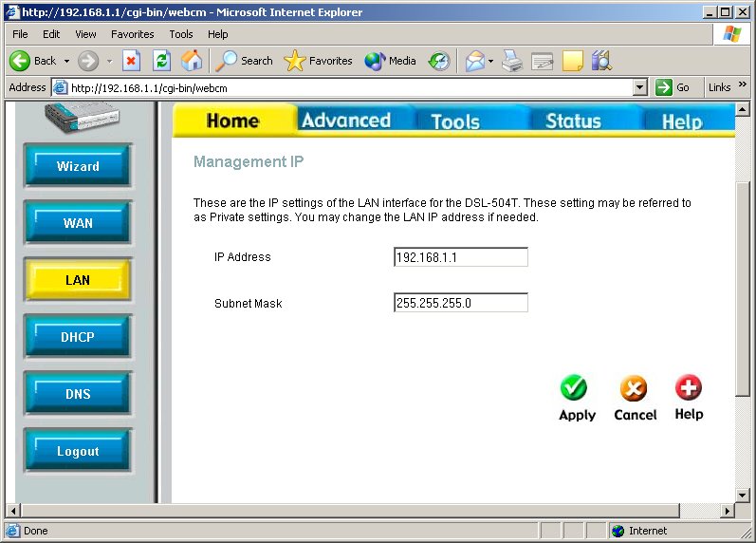Switch to the router Tools tab

click(x=455, y=122)
